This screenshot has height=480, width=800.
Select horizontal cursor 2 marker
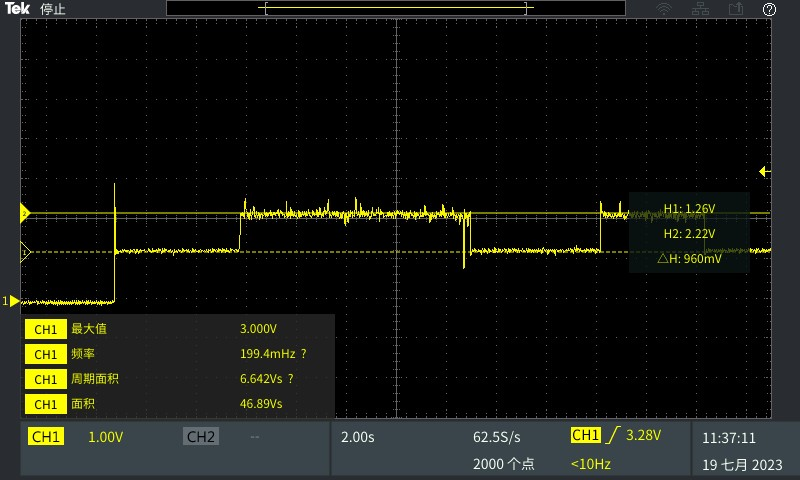[x=25, y=213]
